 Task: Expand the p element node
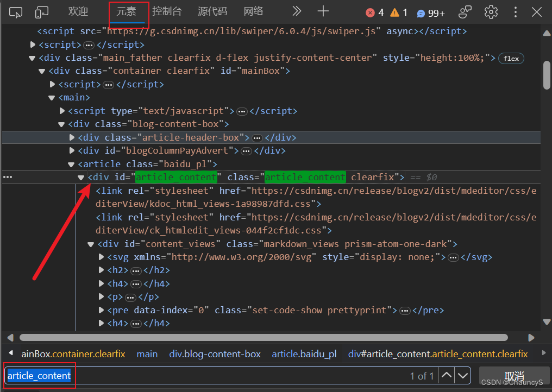pyautogui.click(x=102, y=297)
